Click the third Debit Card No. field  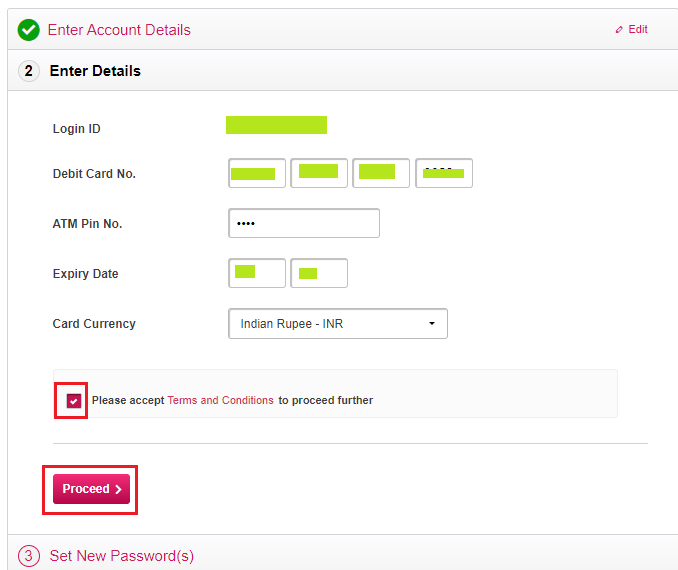click(x=381, y=173)
